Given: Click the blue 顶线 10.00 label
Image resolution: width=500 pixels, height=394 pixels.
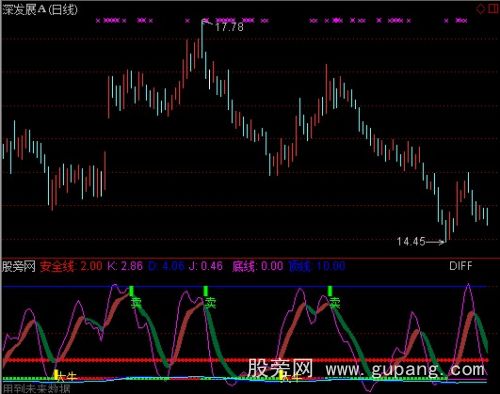Looking at the screenshot, I should (317, 266).
